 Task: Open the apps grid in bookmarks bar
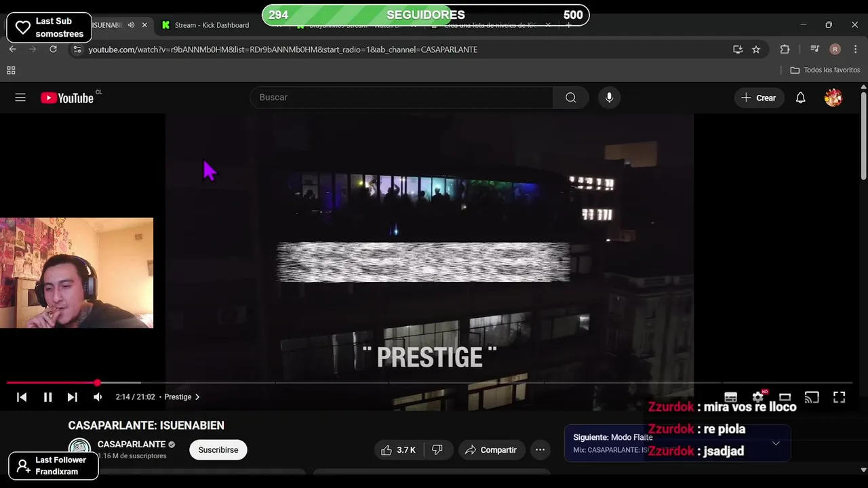[x=11, y=70]
